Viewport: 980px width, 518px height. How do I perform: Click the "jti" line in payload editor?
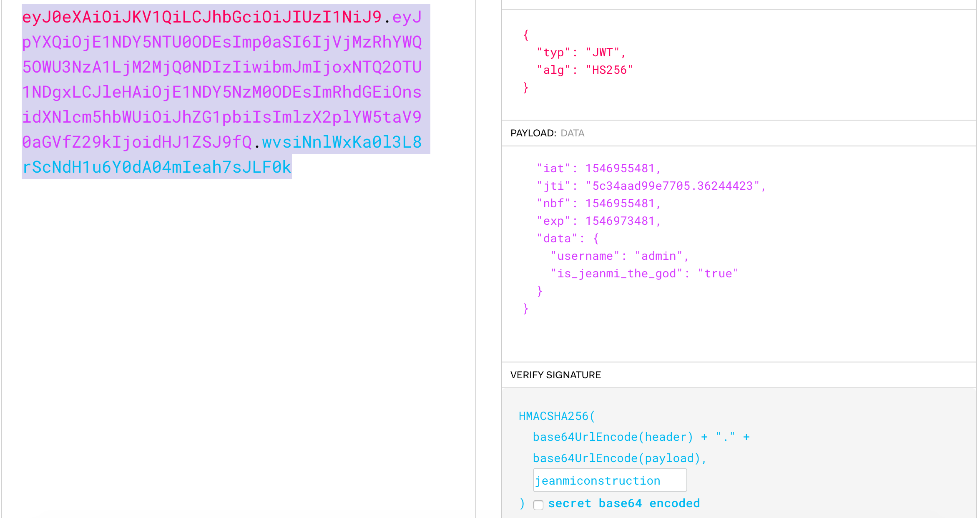(x=651, y=186)
